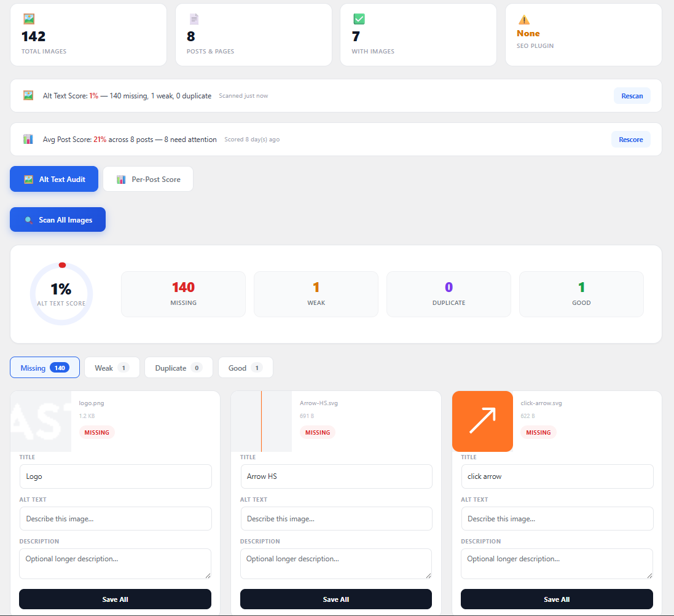Focus the Alt Text field for click-arrow.svg

(557, 519)
